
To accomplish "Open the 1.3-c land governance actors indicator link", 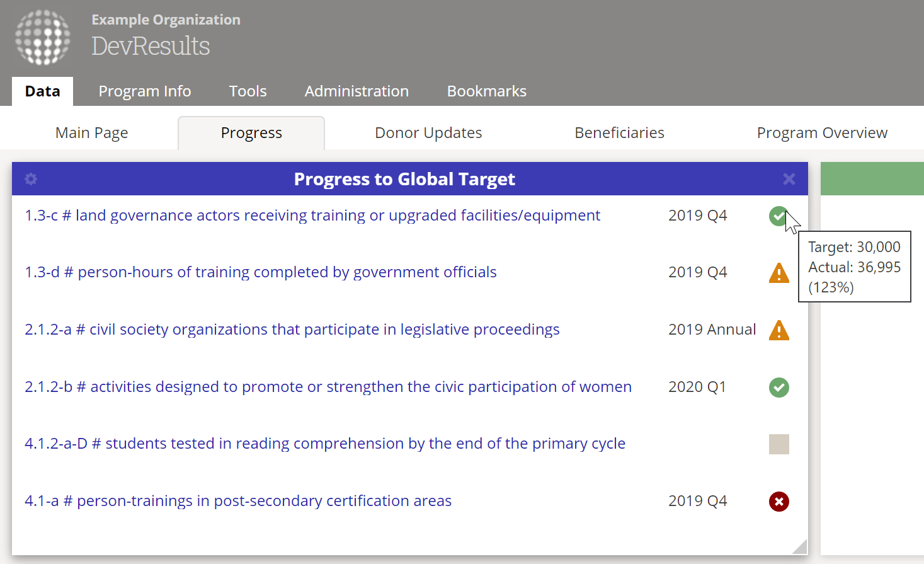I will coord(312,216).
